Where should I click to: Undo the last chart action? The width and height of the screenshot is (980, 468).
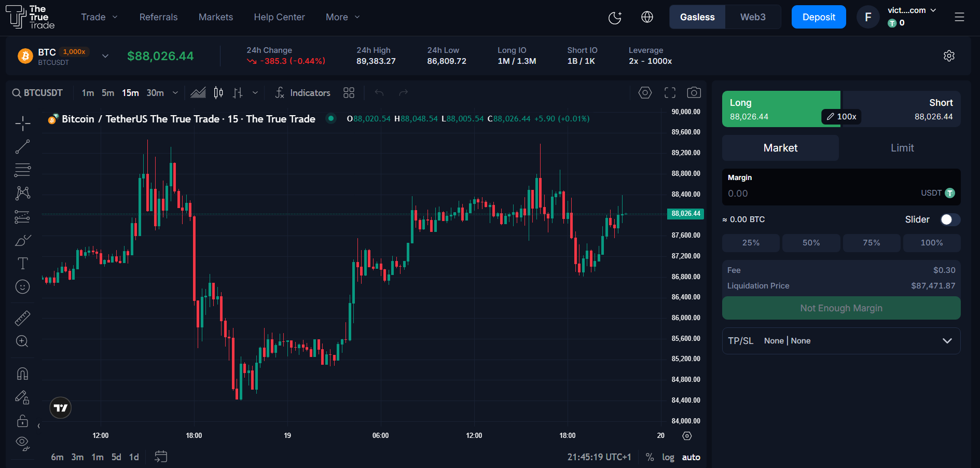tap(379, 93)
